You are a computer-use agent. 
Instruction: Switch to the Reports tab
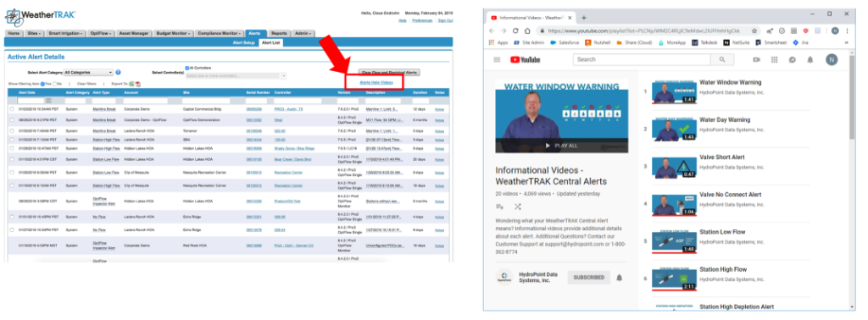click(x=279, y=33)
